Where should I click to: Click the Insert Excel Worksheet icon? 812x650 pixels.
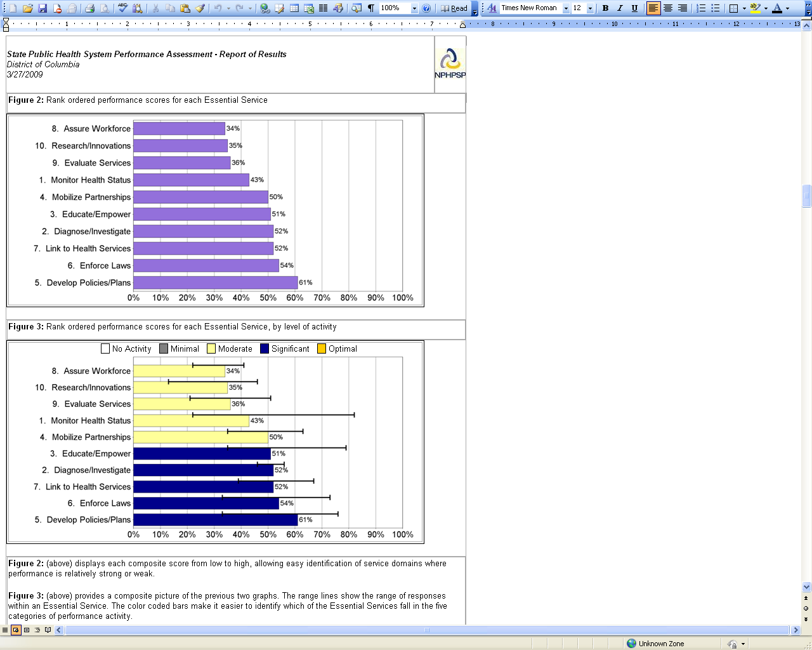coord(309,8)
